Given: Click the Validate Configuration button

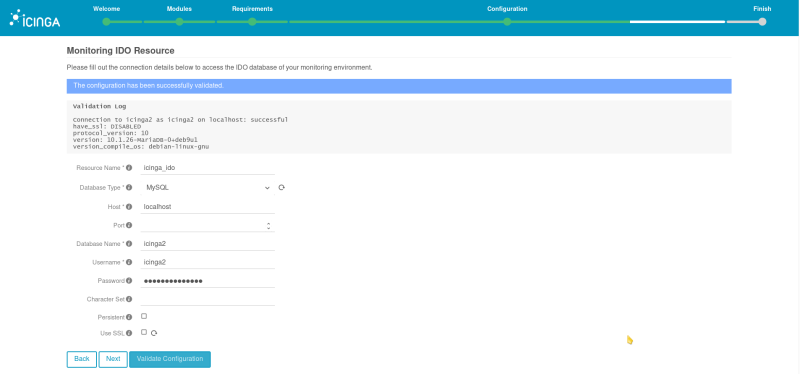Looking at the screenshot, I should click(x=170, y=359).
